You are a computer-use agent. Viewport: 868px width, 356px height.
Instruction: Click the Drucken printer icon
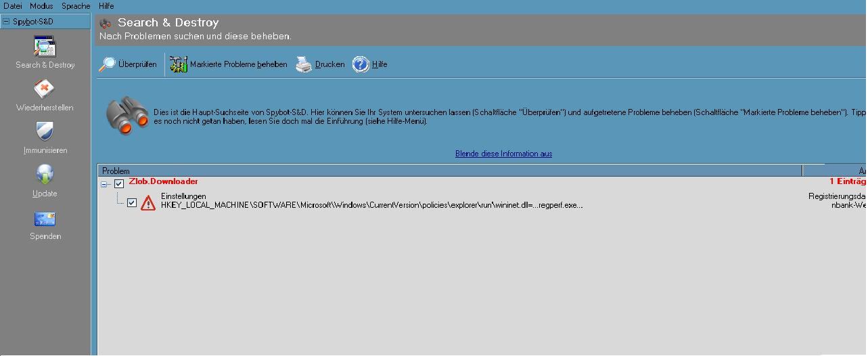click(x=304, y=64)
